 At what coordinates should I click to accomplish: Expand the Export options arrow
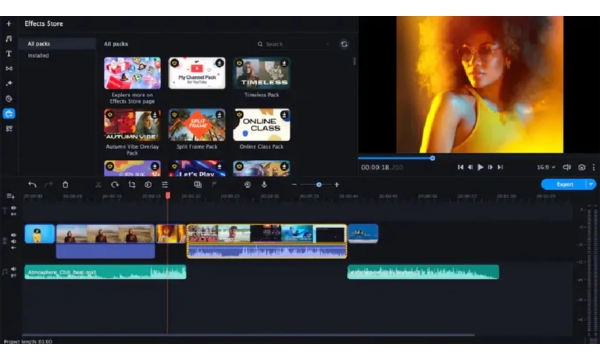click(591, 184)
